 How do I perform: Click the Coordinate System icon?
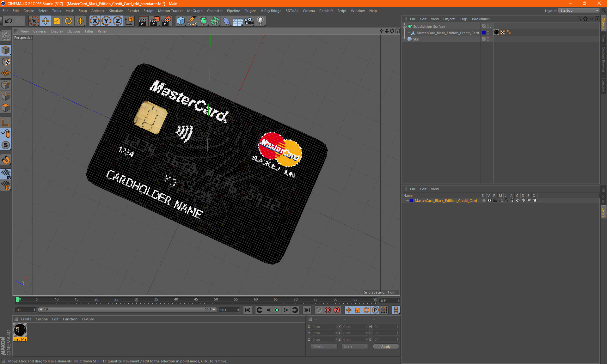[129, 21]
